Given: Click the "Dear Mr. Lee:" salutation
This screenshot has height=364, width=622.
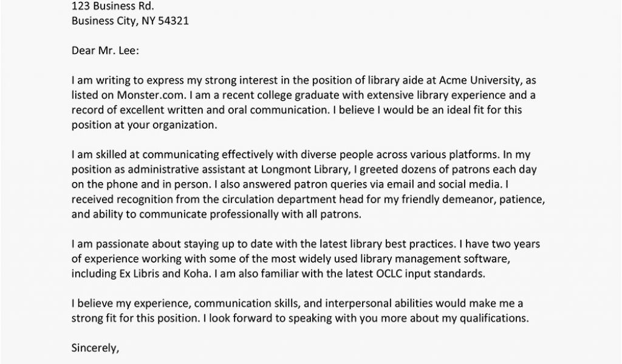Looking at the screenshot, I should pos(105,51).
